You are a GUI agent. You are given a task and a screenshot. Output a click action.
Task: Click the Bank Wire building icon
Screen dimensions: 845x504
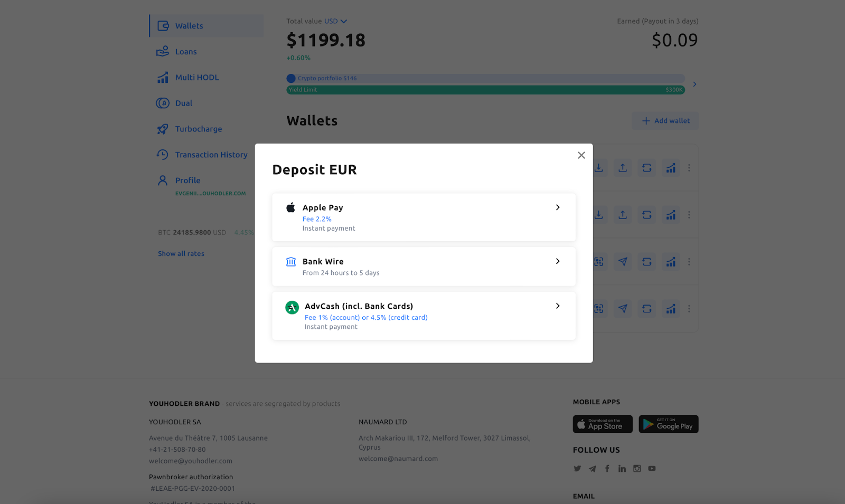(291, 262)
